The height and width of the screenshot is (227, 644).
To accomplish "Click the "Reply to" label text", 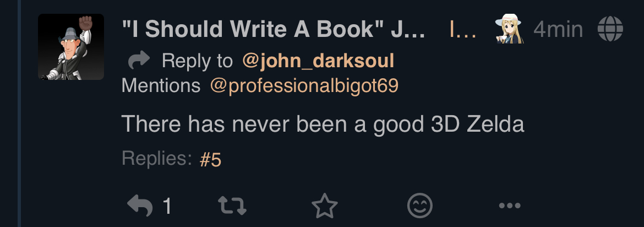I will pyautogui.click(x=197, y=61).
